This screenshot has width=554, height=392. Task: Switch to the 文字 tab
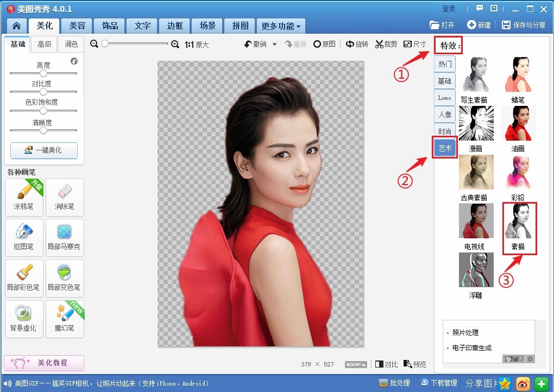(142, 26)
